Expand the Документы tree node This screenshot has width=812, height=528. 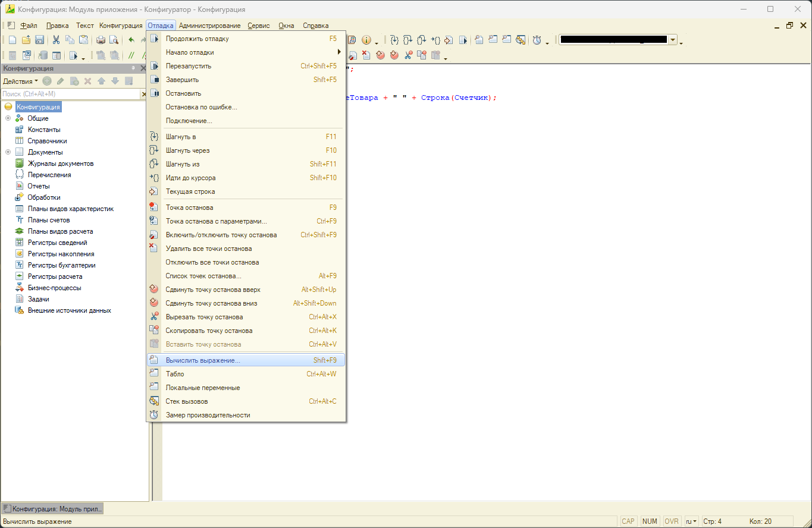coord(8,152)
